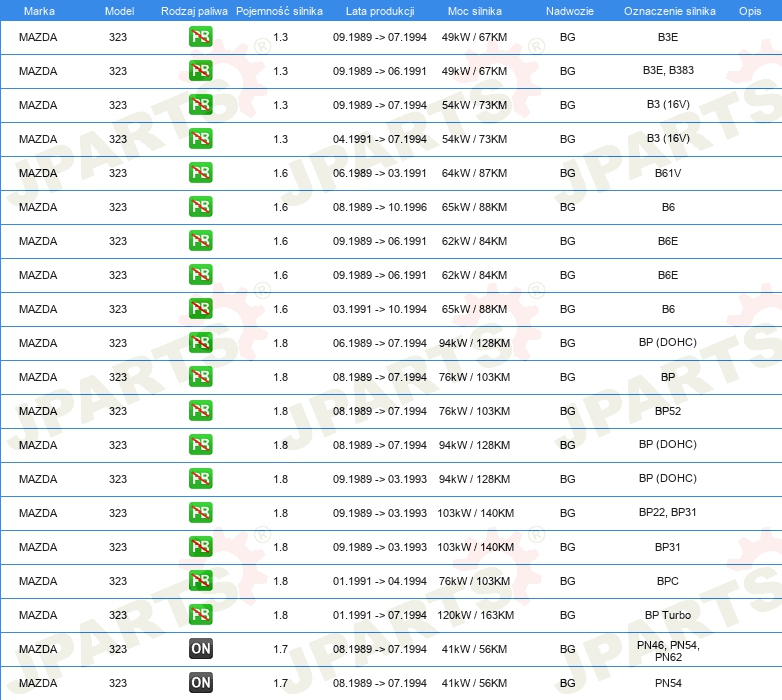The height and width of the screenshot is (700, 782).
Task: Click the cell reading only PN54
Action: click(668, 683)
